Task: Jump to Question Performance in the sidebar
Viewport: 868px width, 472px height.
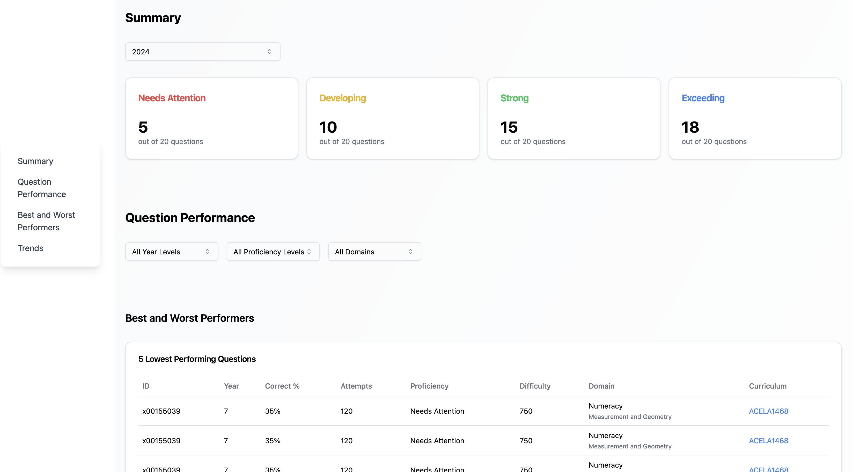Action: 42,188
